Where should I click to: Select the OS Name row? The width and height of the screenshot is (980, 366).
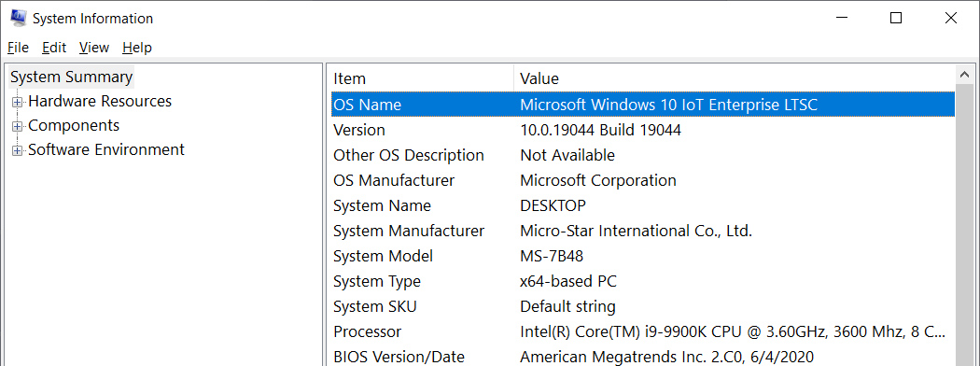click(643, 105)
